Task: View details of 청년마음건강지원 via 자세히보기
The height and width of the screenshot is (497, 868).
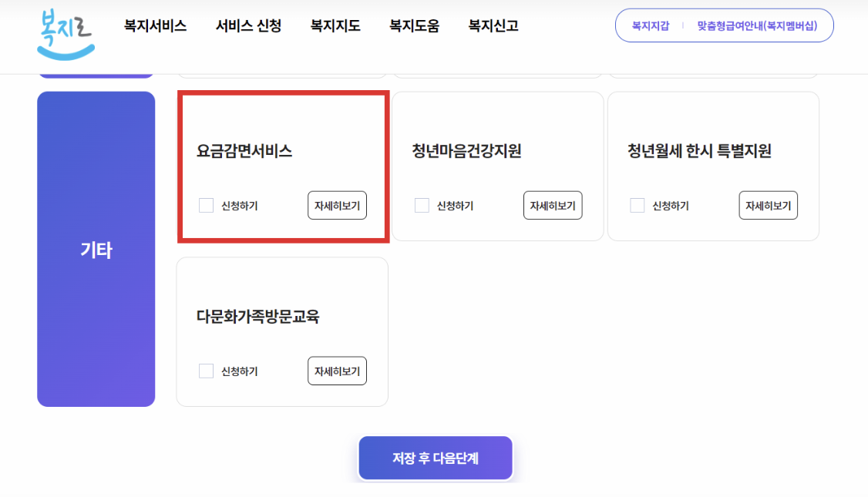Action: (553, 205)
